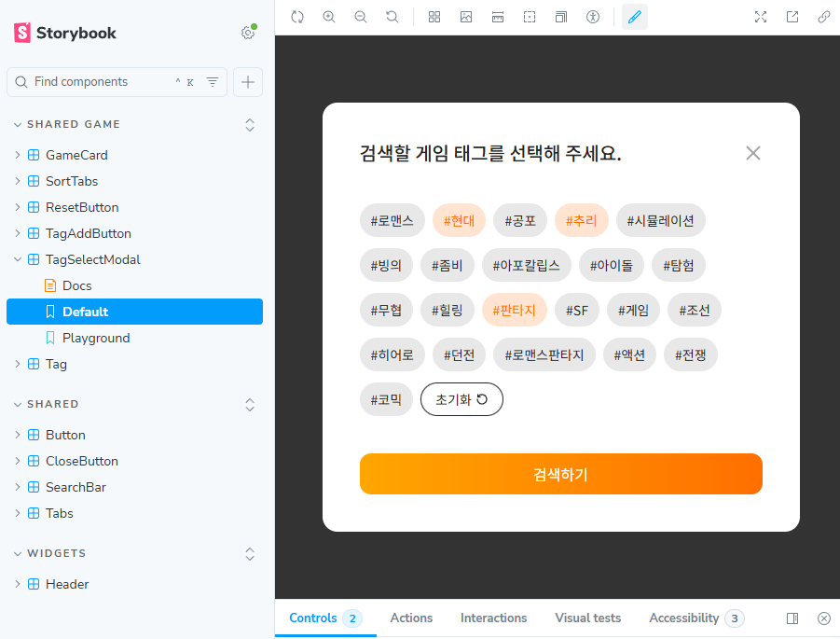
Task: Reset the preview zoom level
Action: click(392, 17)
